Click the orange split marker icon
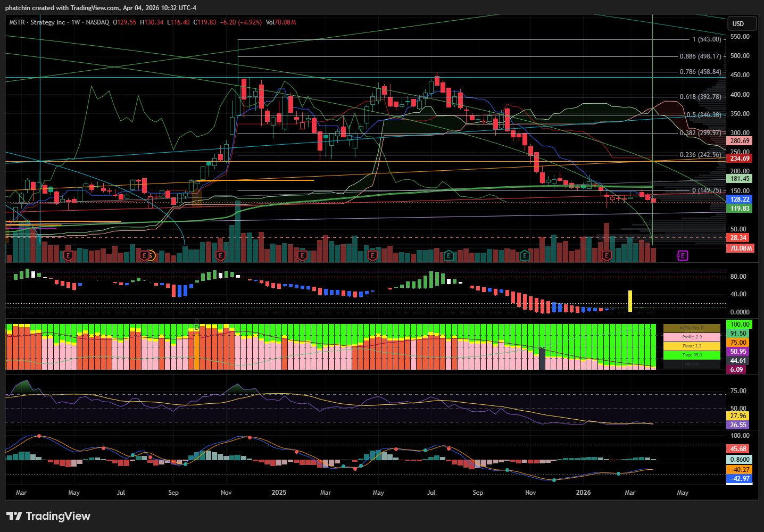 tap(151, 256)
